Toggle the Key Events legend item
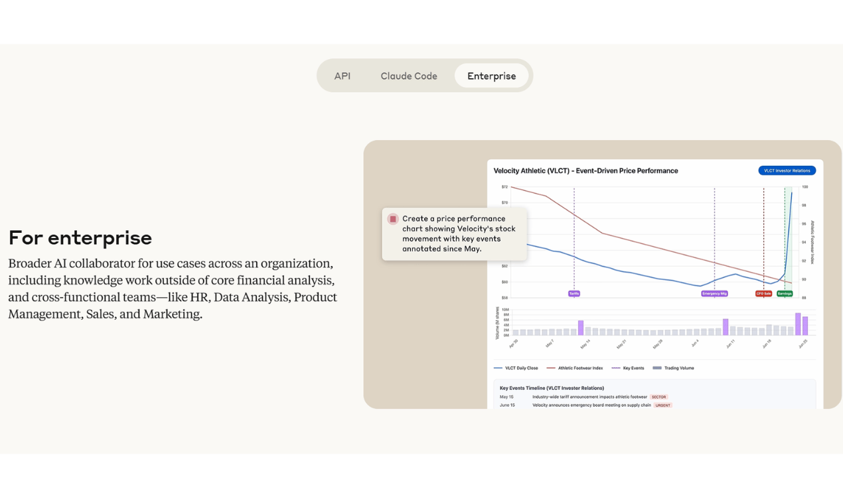The height and width of the screenshot is (504, 843). [628, 368]
